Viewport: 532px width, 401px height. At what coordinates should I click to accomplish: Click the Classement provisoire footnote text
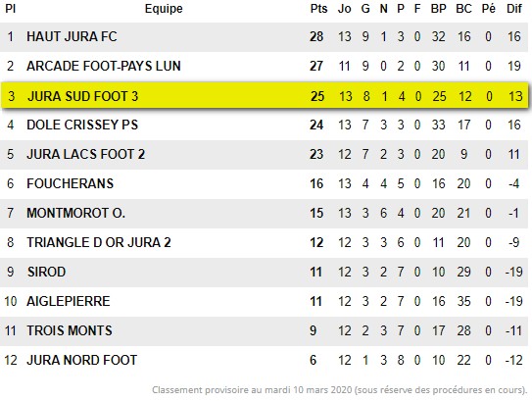[340, 390]
